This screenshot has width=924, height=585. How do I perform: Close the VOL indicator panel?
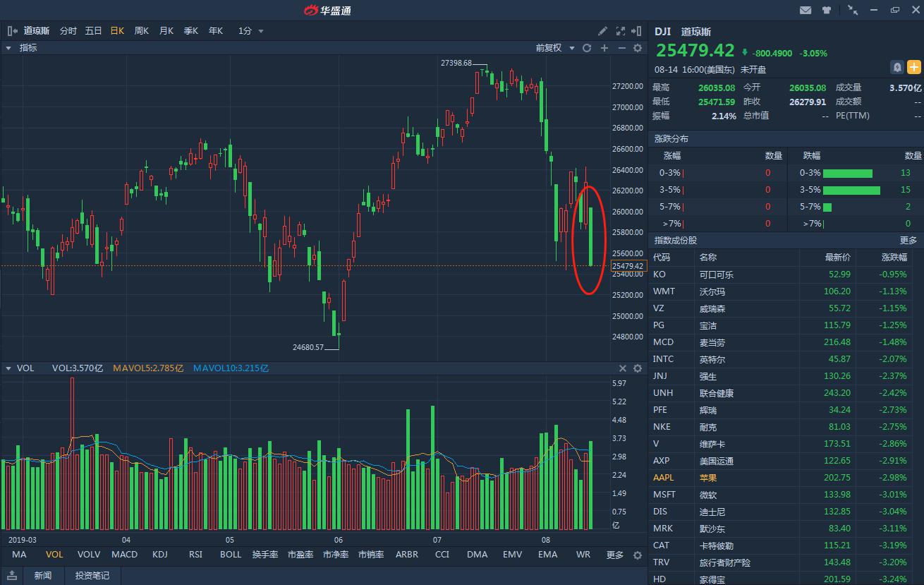[x=623, y=368]
